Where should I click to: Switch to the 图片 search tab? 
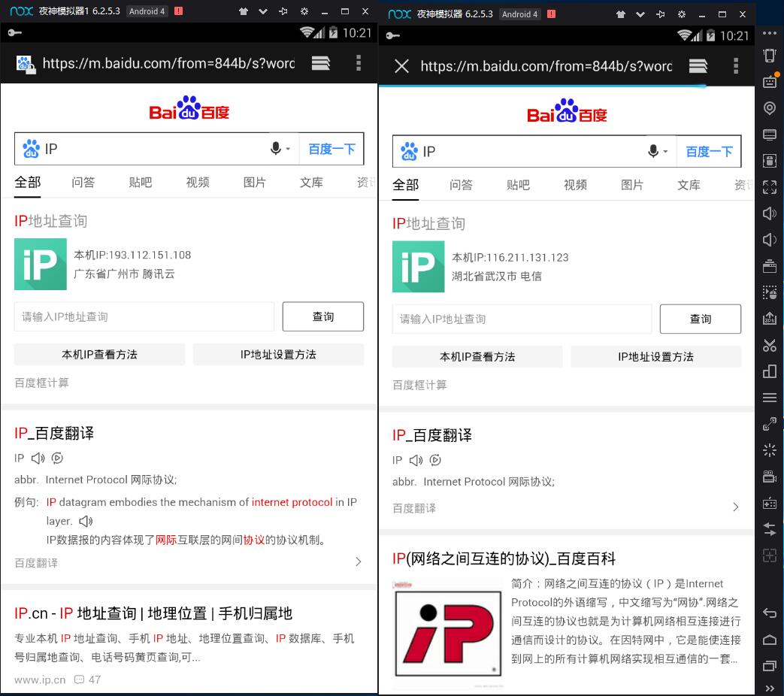pyautogui.click(x=255, y=182)
